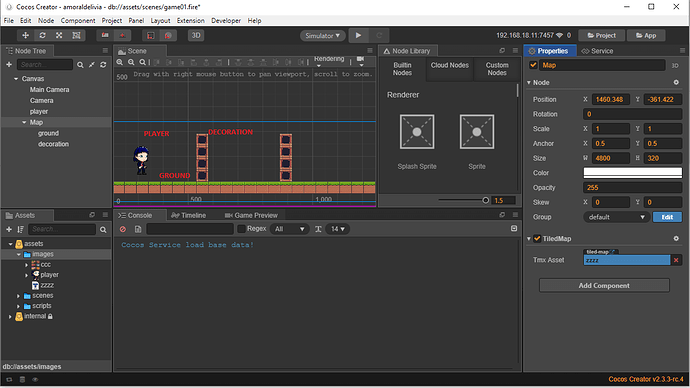Open the console font size dropdown
Screen dimensions: 690x388
(338, 229)
